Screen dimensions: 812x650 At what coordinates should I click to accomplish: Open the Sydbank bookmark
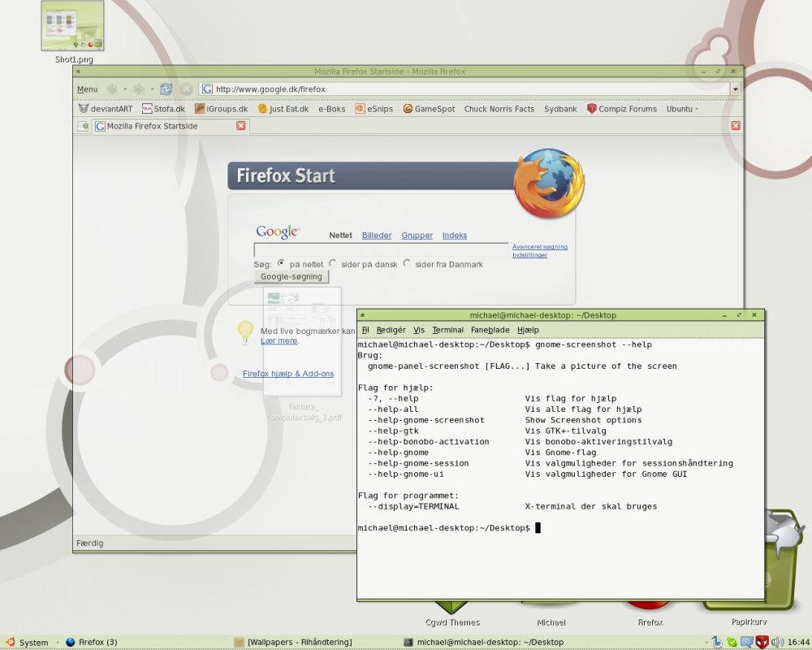560,109
